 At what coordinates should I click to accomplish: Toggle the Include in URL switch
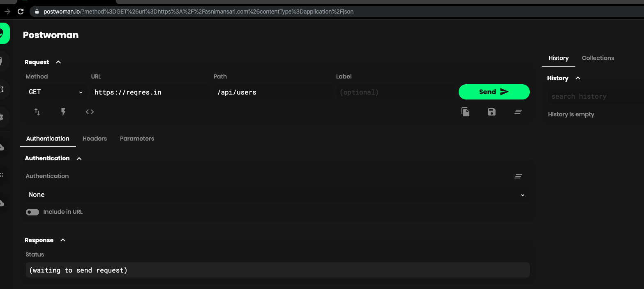click(32, 212)
